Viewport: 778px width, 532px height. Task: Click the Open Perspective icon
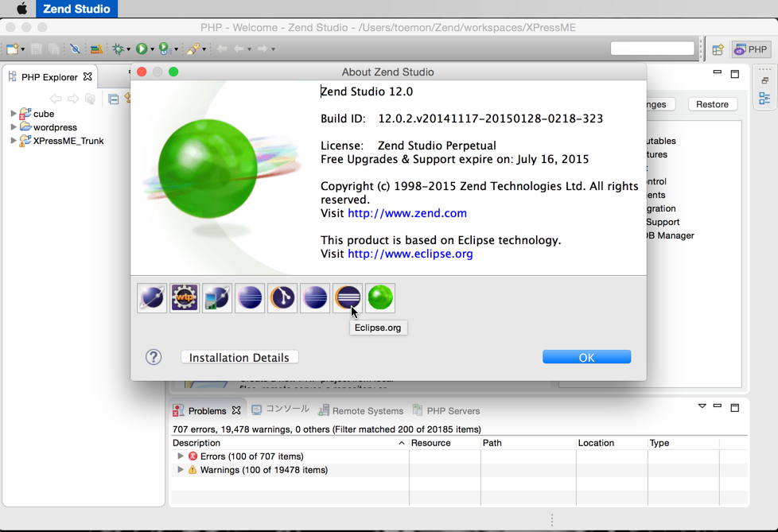[718, 49]
